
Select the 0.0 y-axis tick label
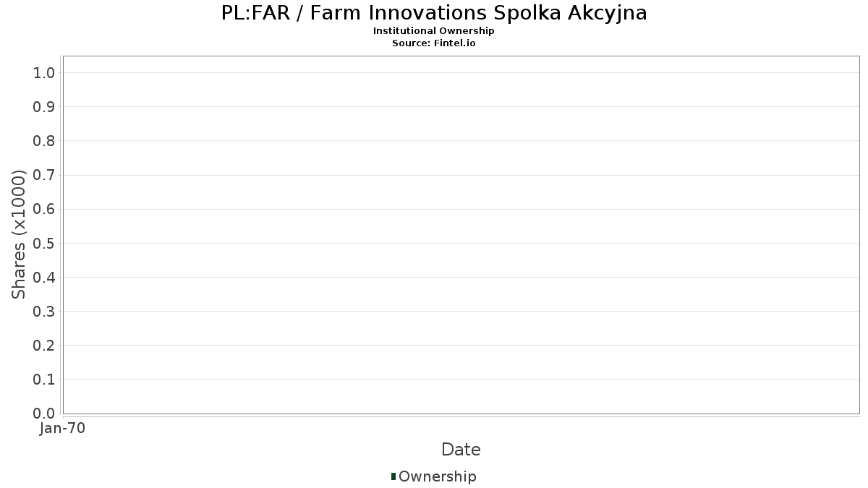tap(44, 414)
